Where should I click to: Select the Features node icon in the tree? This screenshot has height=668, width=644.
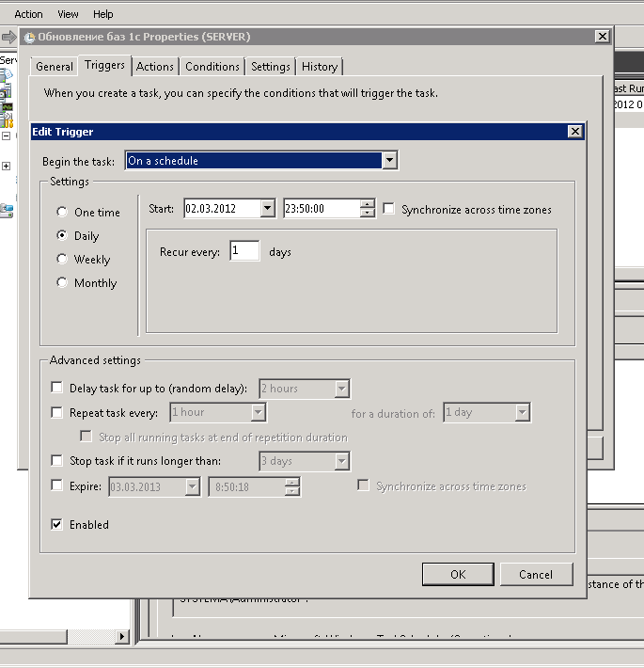pos(6,90)
